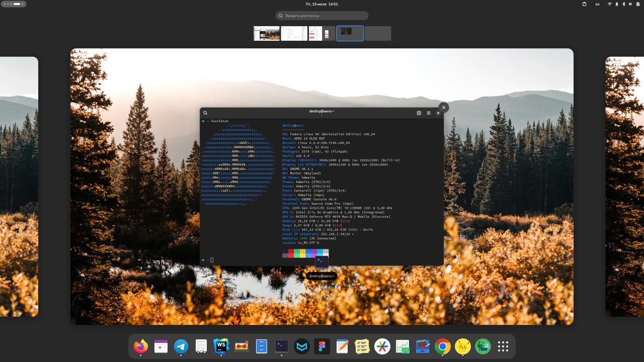Click the 'OS: Fedora Linux 40' line
The image size is (644, 362).
[329, 134]
